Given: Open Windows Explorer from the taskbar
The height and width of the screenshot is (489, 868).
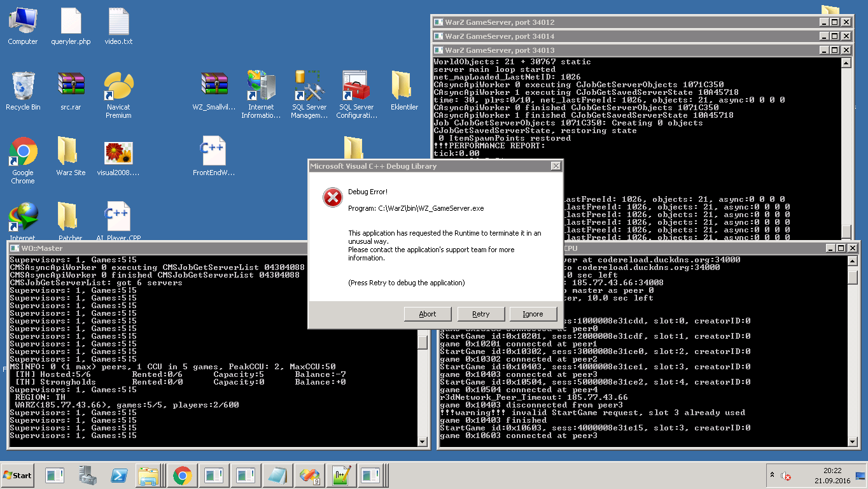Looking at the screenshot, I should tap(150, 475).
